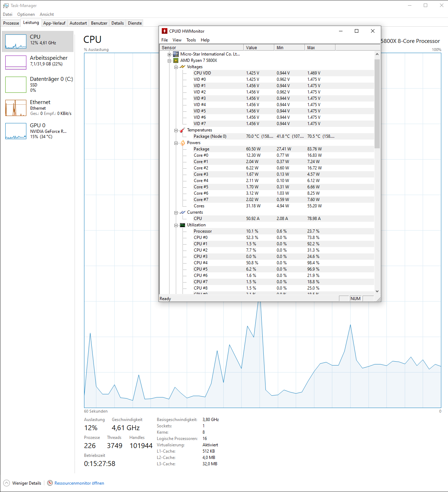
Task: Switch to the Benutzer tab
Action: pyautogui.click(x=99, y=23)
